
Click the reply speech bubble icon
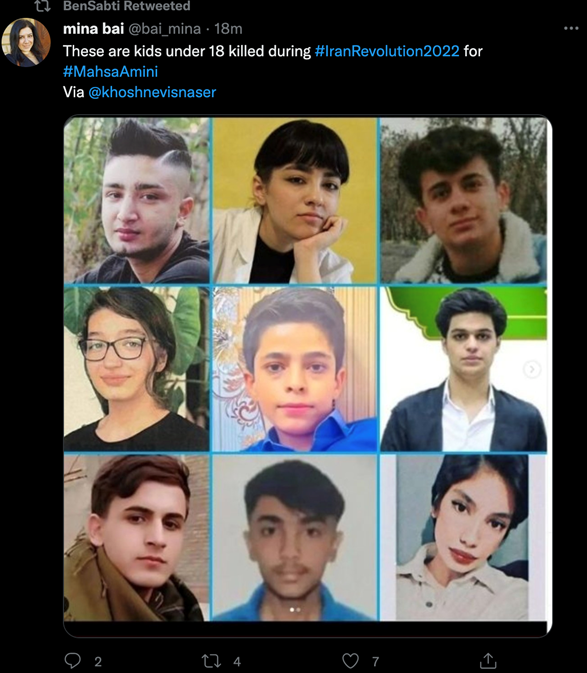point(73,661)
